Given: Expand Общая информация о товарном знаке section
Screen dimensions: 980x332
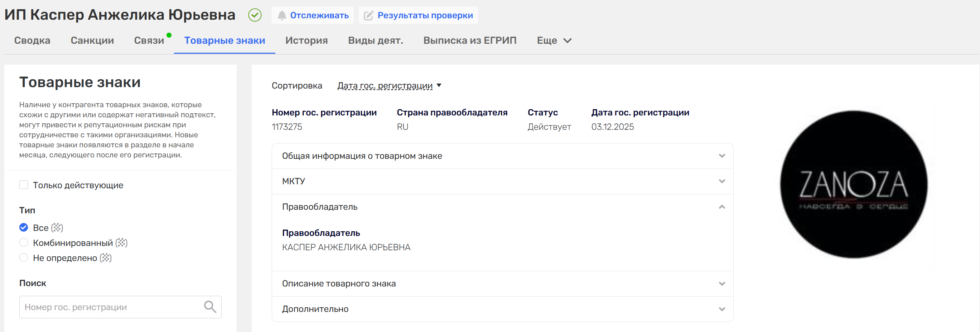Looking at the screenshot, I should pyautogui.click(x=503, y=156).
